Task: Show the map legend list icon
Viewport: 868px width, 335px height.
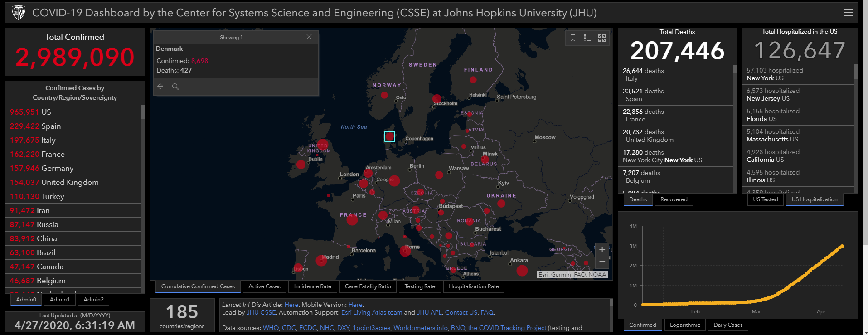Action: click(x=587, y=38)
